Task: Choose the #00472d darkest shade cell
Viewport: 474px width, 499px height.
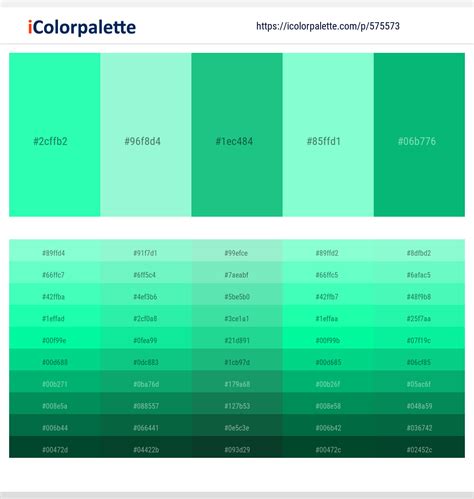Action: pos(55,447)
